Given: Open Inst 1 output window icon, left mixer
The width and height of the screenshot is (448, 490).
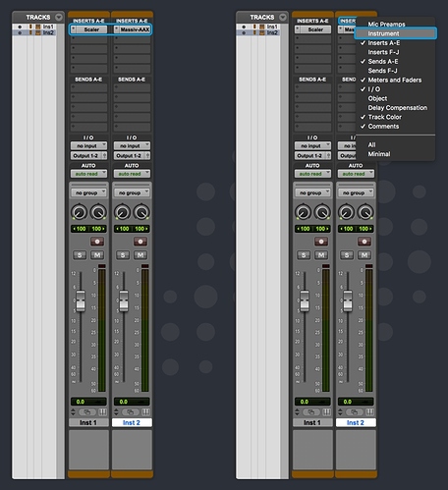Looking at the screenshot, I should click(x=87, y=412).
